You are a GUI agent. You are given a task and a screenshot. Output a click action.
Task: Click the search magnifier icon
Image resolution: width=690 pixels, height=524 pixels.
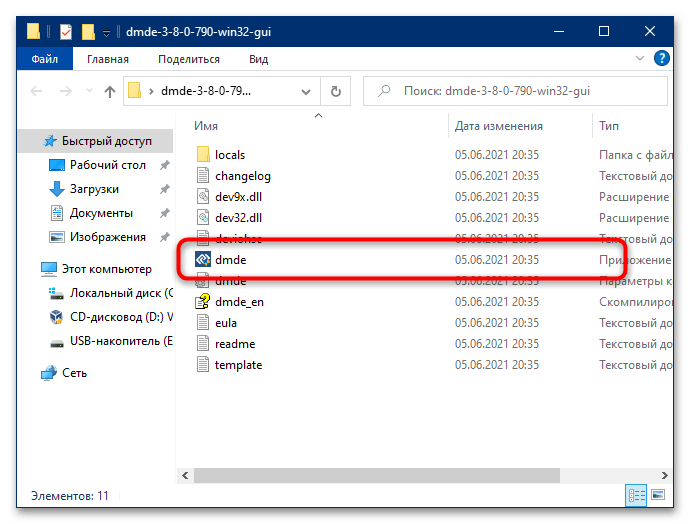384,91
